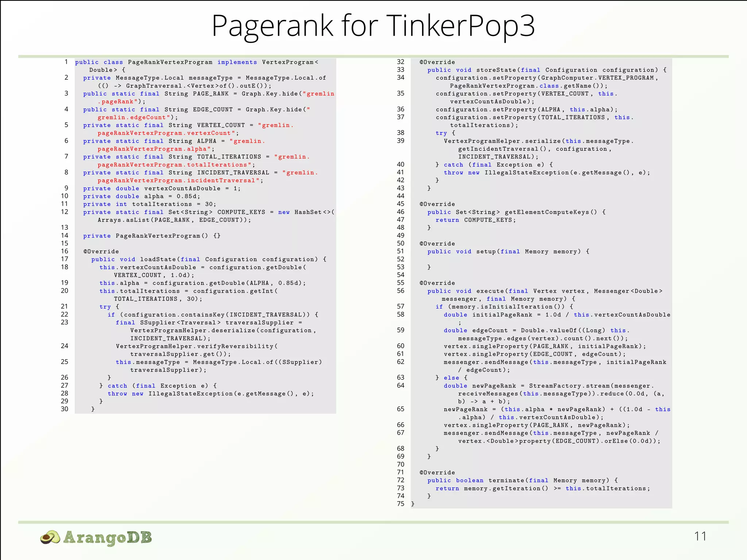Image resolution: width=747 pixels, height=560 pixels.
Task: Click the private PageRankVertexProgram() constructor
Action: (x=152, y=236)
